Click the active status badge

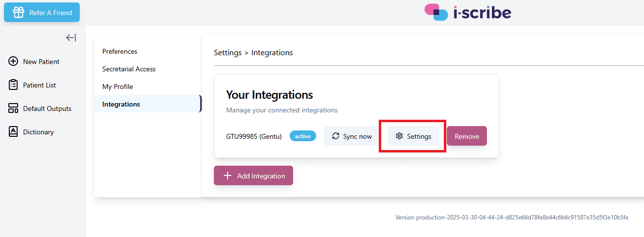coord(303,136)
